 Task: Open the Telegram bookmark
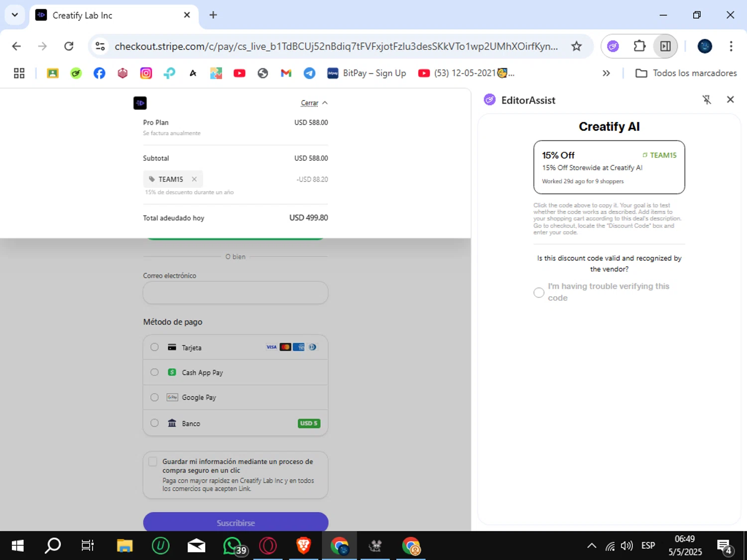pos(309,73)
